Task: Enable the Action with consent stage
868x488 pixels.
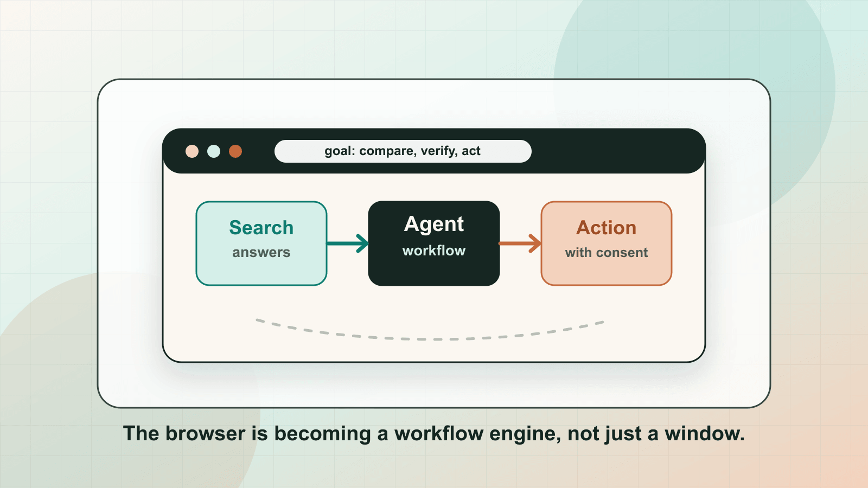Action: tap(606, 243)
